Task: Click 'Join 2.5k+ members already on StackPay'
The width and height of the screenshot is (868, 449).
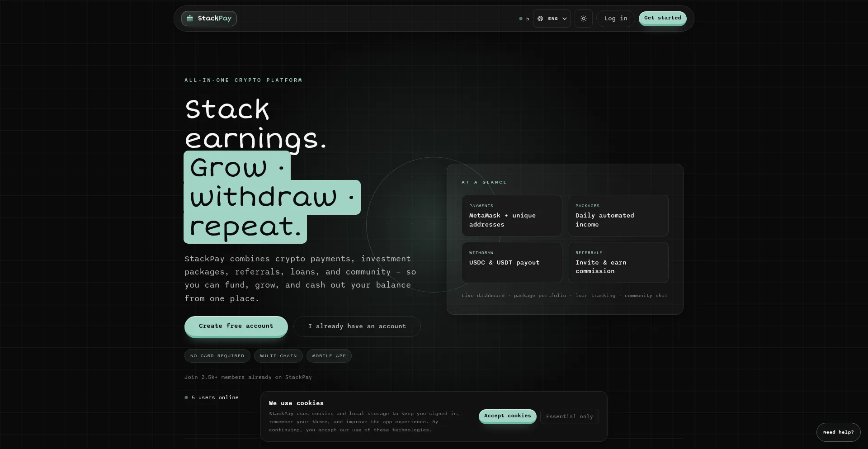Action: pos(248,377)
